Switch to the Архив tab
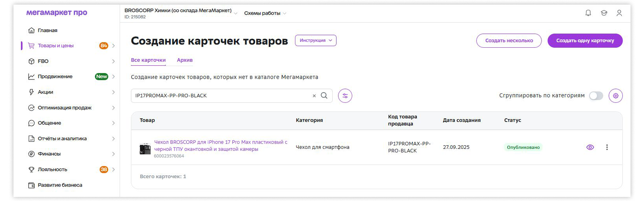Viewport: 644px width, 201px height. click(x=185, y=60)
